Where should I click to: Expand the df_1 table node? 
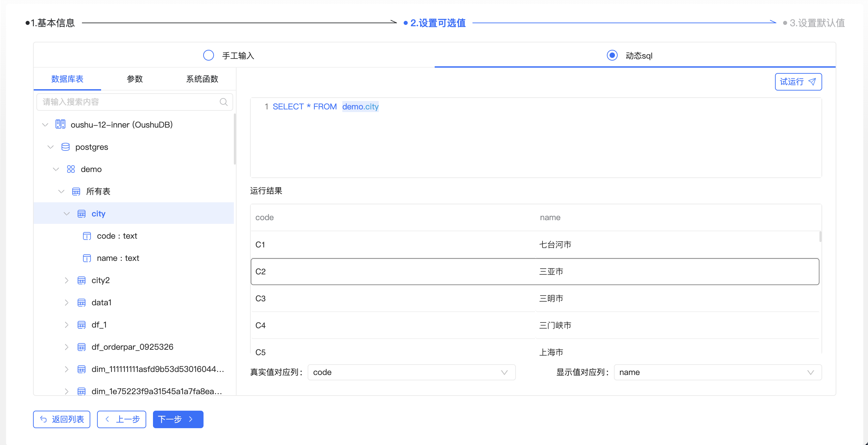[67, 325]
